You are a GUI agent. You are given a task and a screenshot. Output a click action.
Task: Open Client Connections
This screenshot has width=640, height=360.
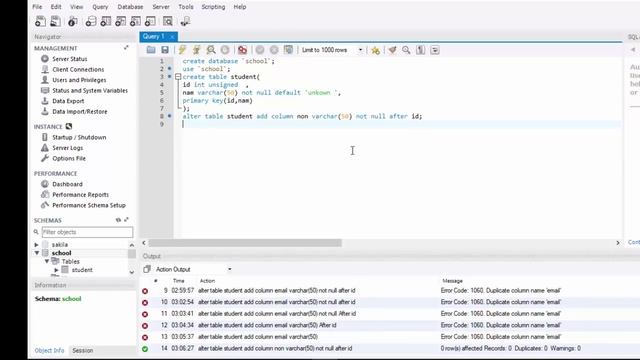tap(78, 69)
